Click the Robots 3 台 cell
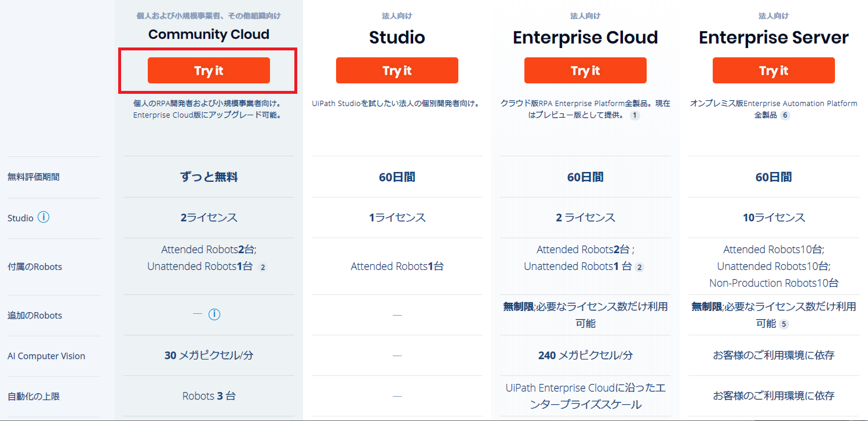The height and width of the screenshot is (421, 868). [209, 396]
